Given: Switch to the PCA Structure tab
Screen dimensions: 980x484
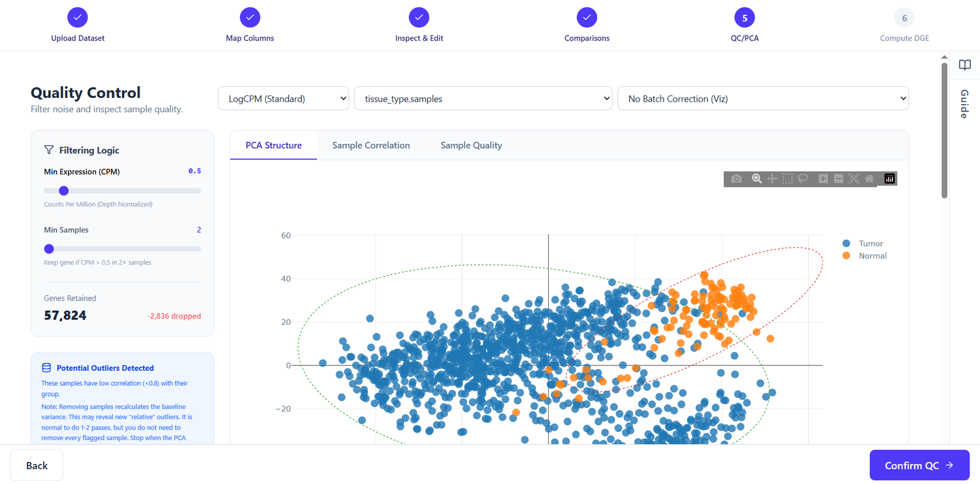Looking at the screenshot, I should [274, 145].
